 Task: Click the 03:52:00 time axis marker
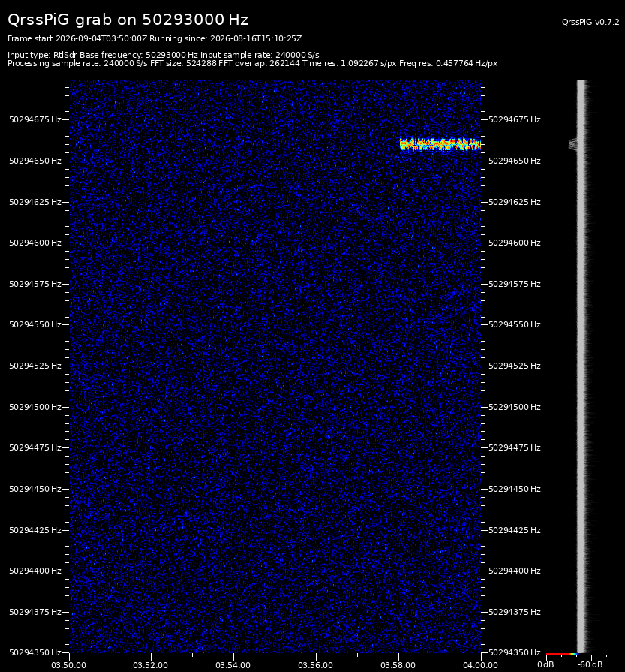tap(150, 665)
